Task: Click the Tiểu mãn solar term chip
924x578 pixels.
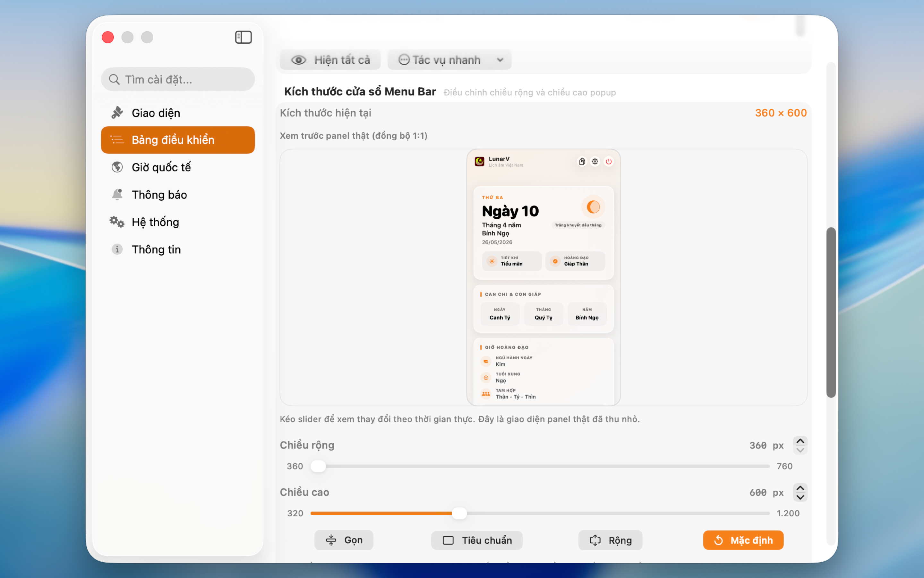Action: 512,261
